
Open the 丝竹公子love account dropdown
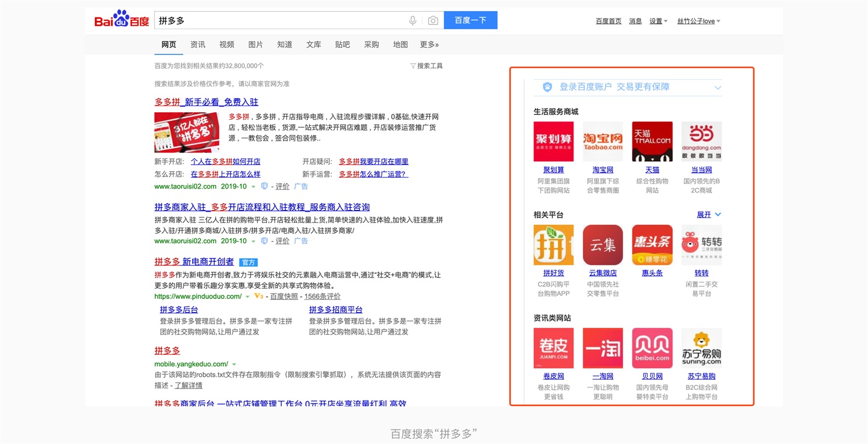coord(698,21)
